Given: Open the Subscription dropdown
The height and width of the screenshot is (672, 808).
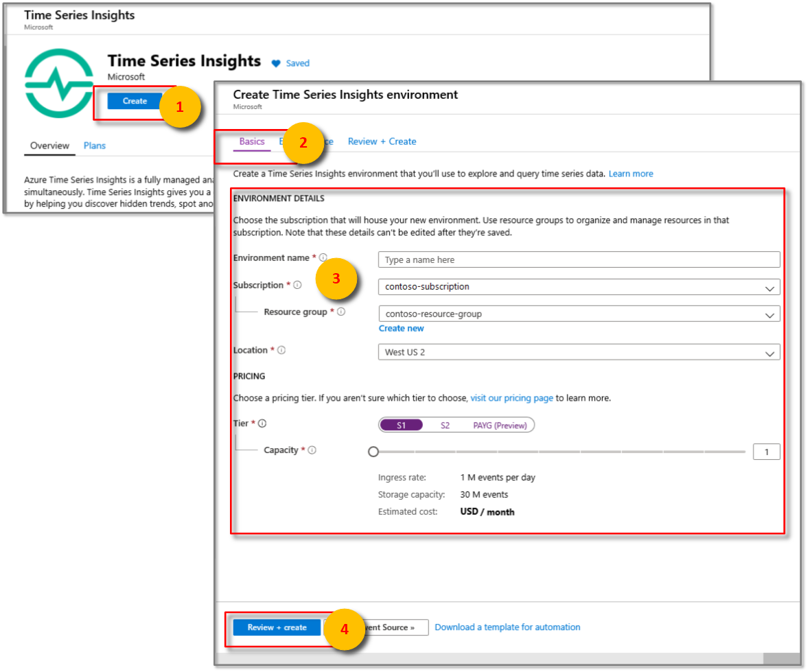Looking at the screenshot, I should coord(579,287).
